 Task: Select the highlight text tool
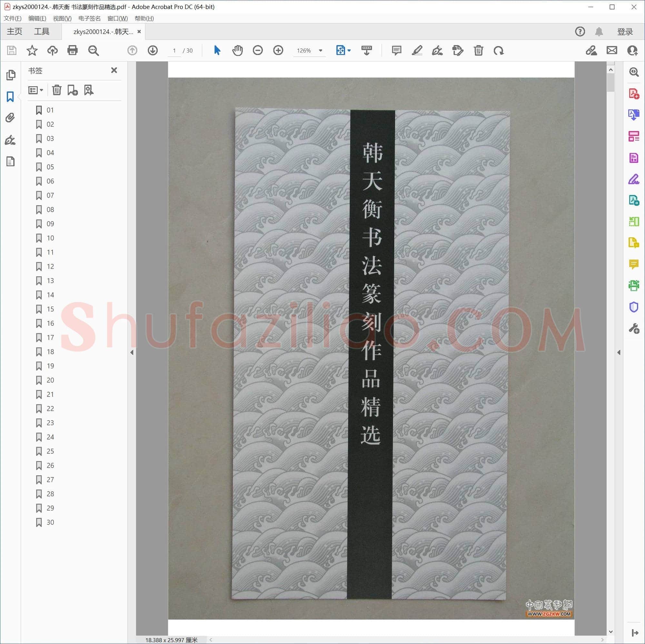(x=417, y=51)
